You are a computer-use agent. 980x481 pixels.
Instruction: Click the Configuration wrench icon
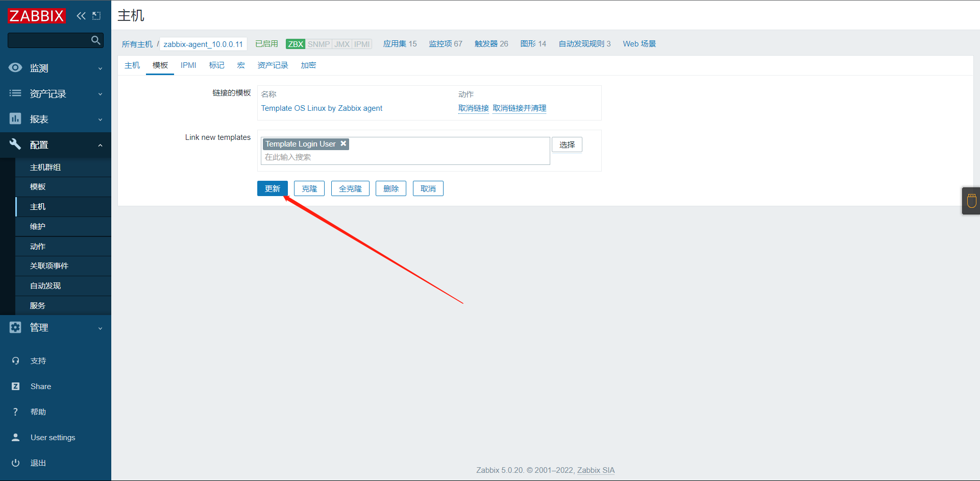15,144
